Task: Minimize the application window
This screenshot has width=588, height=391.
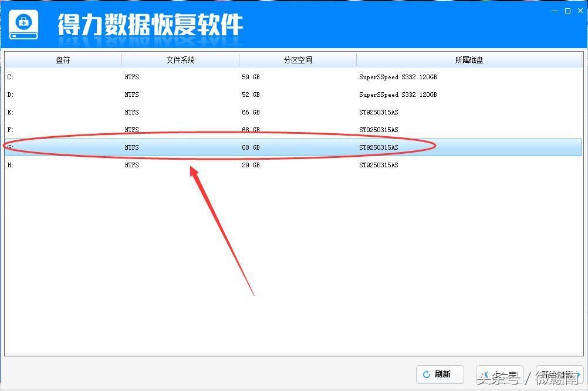Action: point(553,10)
